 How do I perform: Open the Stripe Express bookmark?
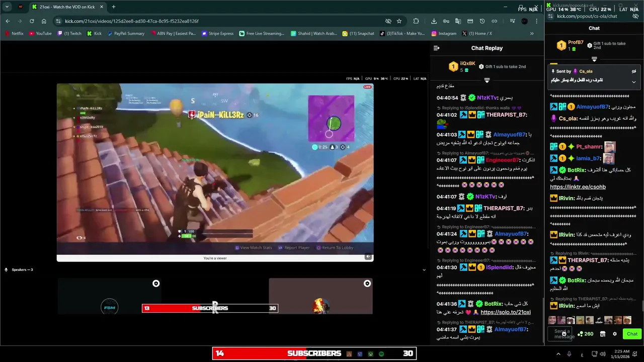217,34
